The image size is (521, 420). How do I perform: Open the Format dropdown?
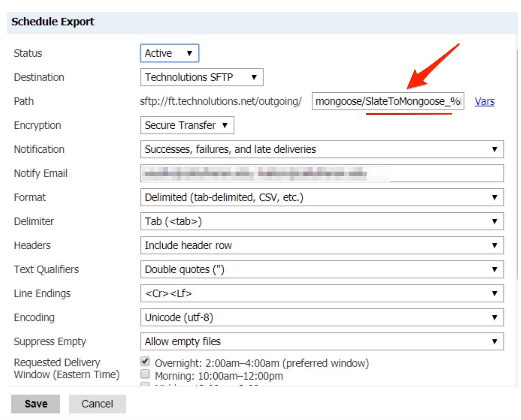(321, 198)
